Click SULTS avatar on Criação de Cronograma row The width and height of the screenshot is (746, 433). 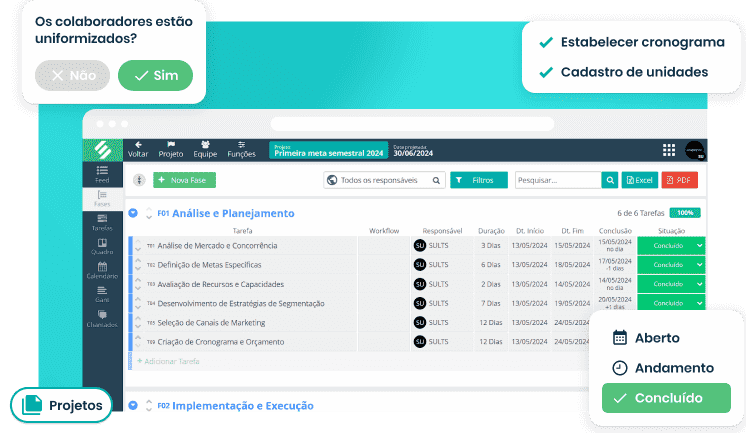[x=420, y=342]
